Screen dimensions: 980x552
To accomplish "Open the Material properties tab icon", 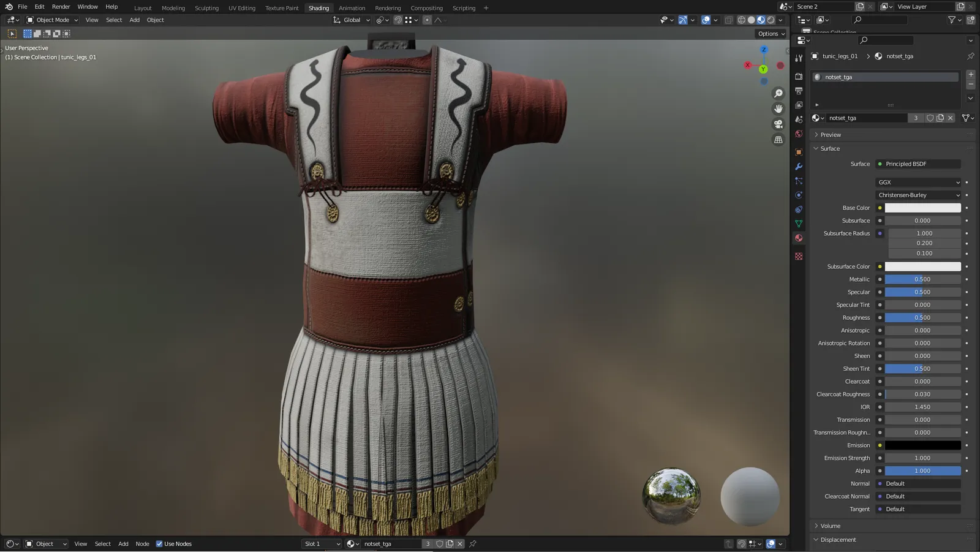I will pos(799,238).
